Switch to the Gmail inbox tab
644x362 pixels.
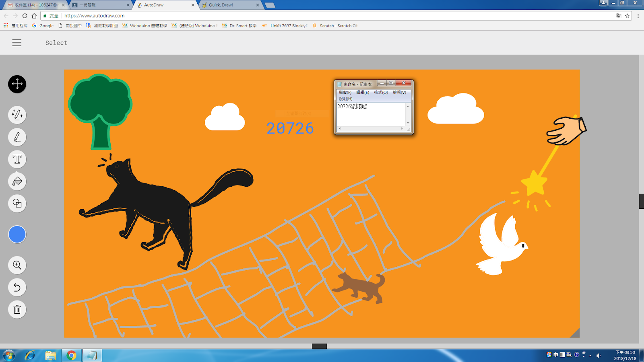pyautogui.click(x=36, y=5)
